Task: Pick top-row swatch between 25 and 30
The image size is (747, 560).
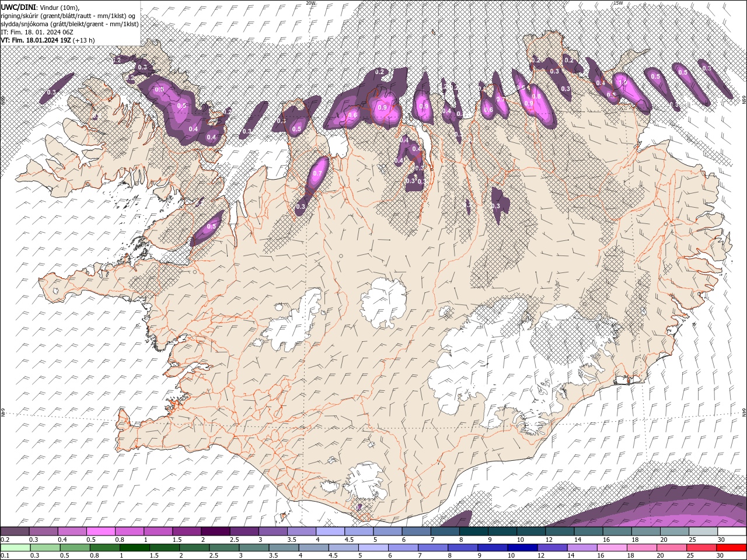Action: coord(703,531)
